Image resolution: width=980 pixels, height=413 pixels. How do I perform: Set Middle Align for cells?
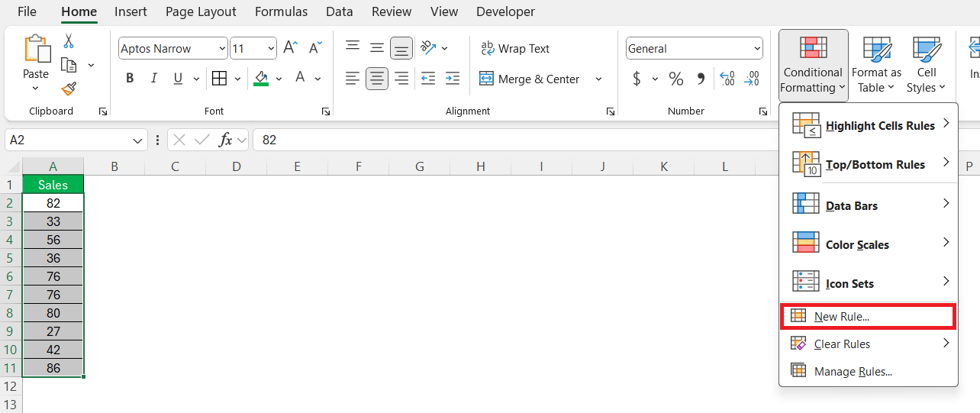(377, 47)
